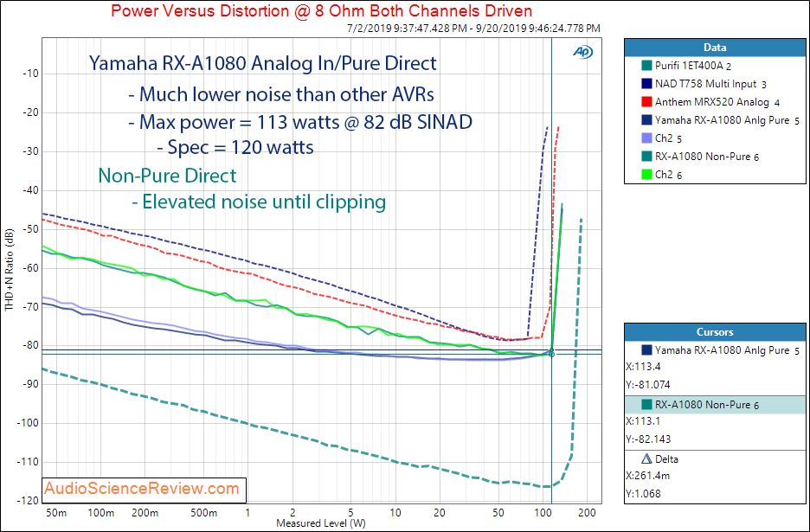Click the 'THD+N Ratio (dB)' axis label
This screenshot has height=532, width=810.
click(x=10, y=270)
